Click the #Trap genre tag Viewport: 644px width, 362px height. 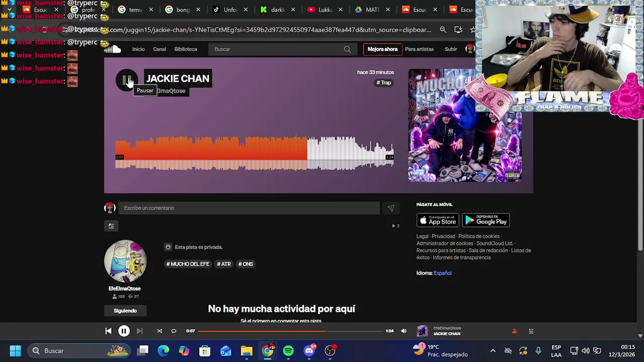(x=384, y=82)
